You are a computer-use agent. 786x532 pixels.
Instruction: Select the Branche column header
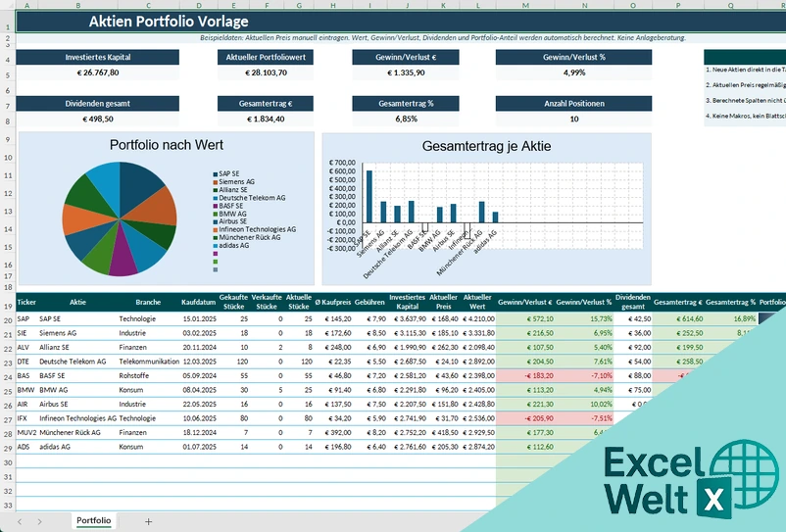[148, 302]
